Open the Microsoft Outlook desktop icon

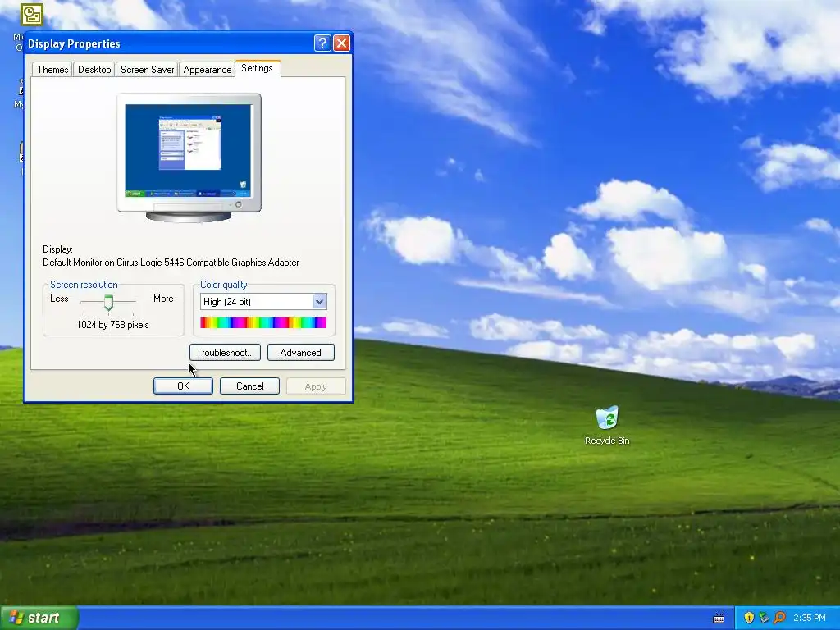[x=31, y=15]
